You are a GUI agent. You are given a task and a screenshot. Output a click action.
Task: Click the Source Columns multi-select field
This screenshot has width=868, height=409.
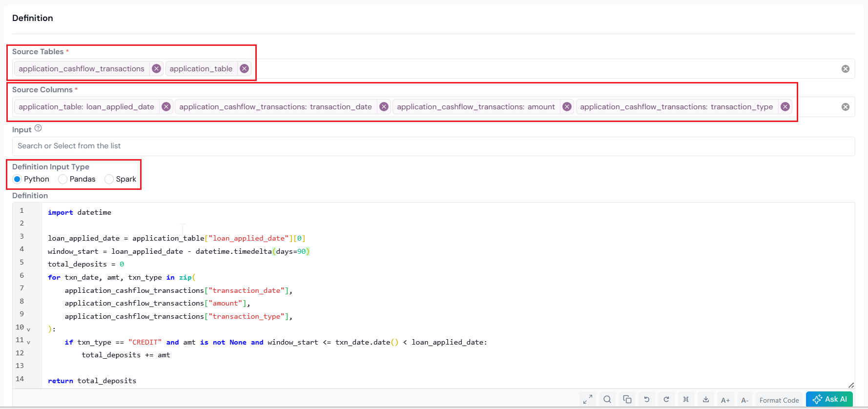(434, 107)
